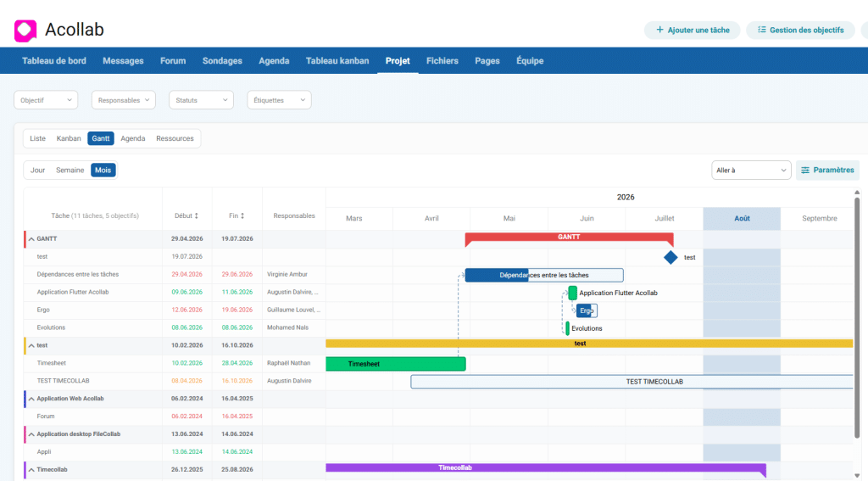Click the test milestone diamond marker

(670, 257)
